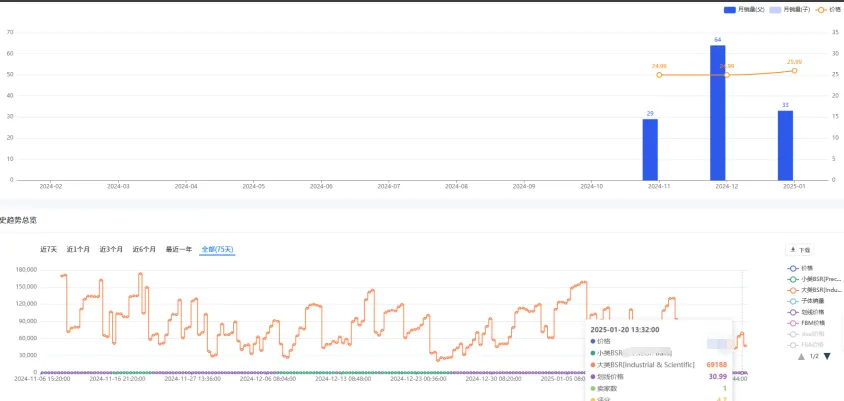Click the 2024-12 price line point
Image resolution: width=844 pixels, height=401 pixels.
click(727, 75)
